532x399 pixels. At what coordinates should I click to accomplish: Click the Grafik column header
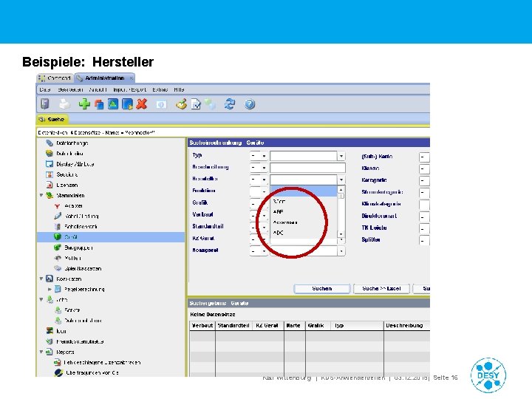click(318, 325)
